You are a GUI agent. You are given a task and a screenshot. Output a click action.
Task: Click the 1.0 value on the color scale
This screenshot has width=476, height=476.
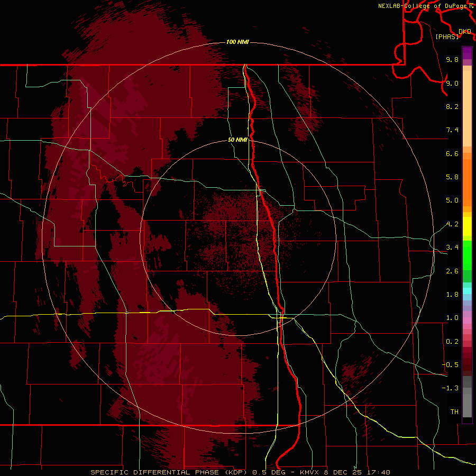[452, 318]
